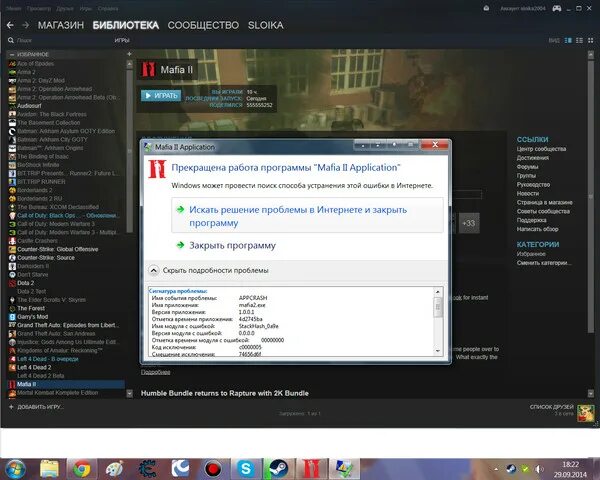Open the МАГАЗИН tab
600x480 pixels.
coord(61,25)
